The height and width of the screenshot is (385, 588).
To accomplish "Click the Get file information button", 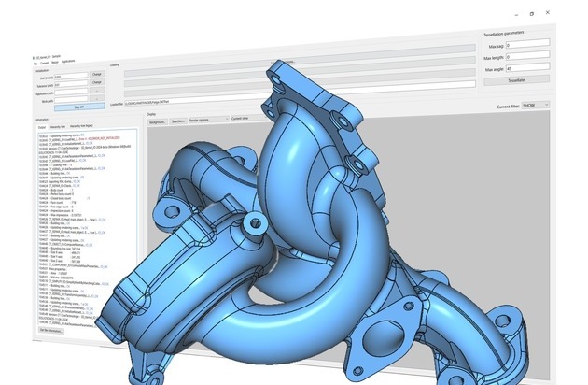I will click(x=51, y=331).
